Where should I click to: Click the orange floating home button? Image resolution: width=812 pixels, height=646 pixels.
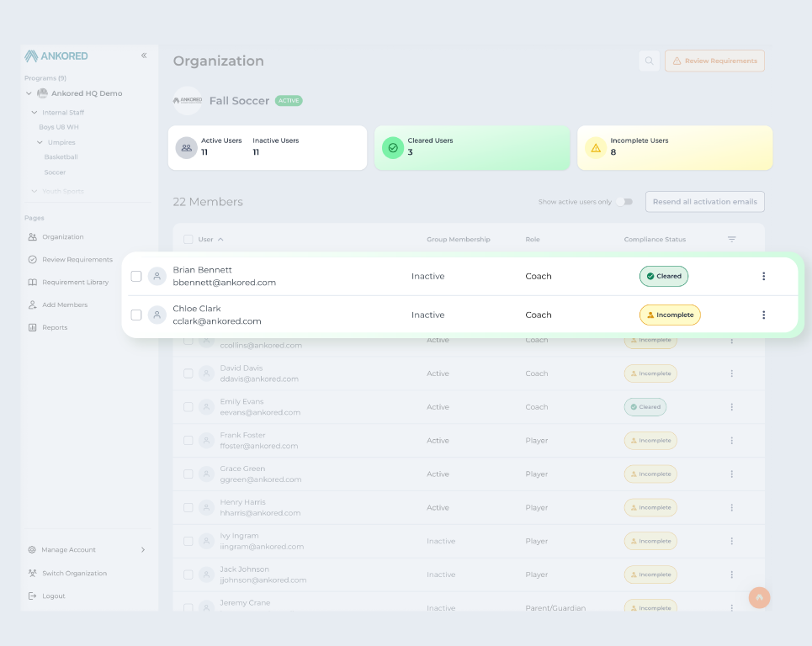(x=759, y=597)
